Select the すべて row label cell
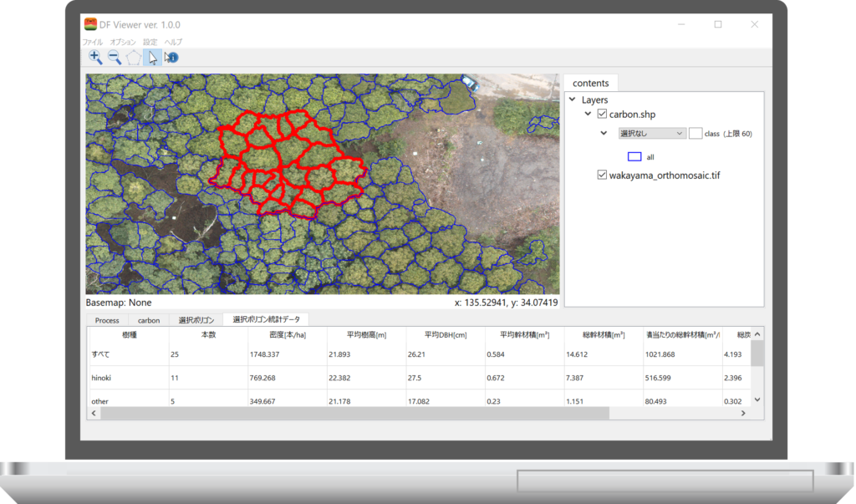The image size is (856, 504). [129, 354]
